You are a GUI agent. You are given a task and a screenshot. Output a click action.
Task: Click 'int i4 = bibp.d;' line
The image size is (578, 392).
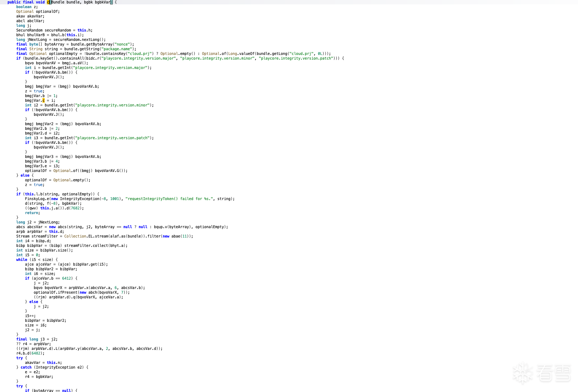click(33, 241)
